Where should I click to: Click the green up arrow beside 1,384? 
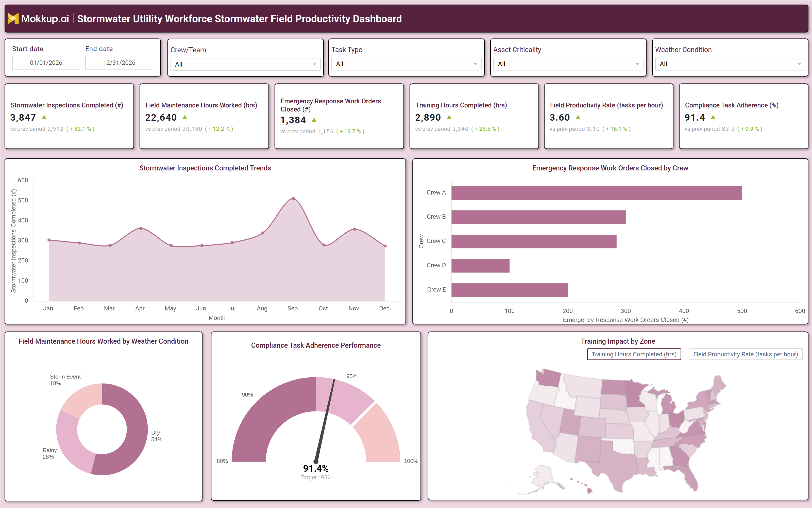click(x=314, y=120)
